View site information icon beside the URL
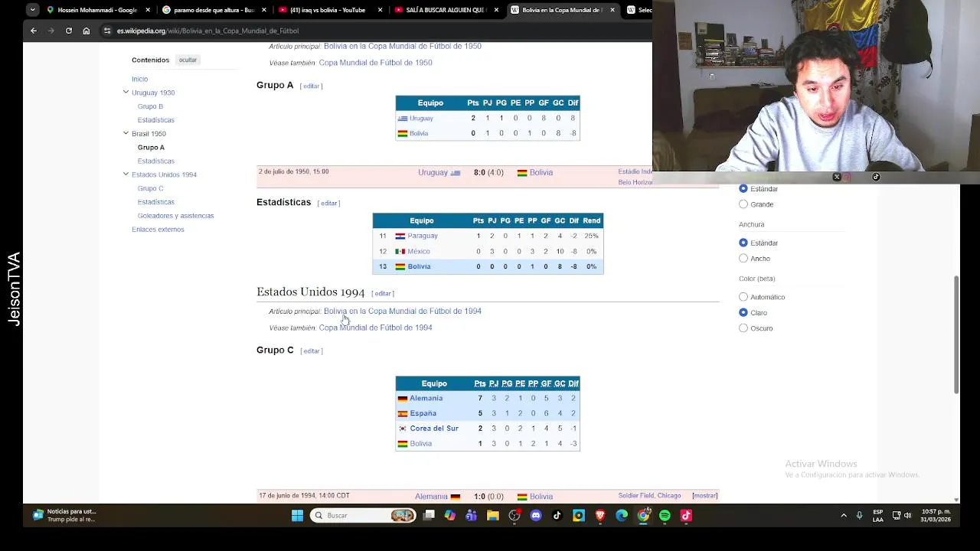This screenshot has width=980, height=551. tap(107, 31)
